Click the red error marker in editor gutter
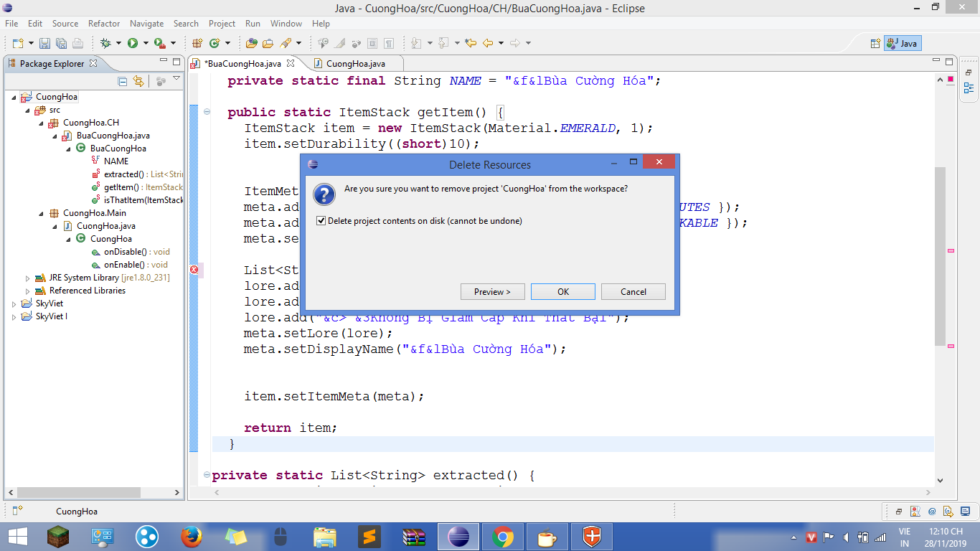Viewport: 980px width, 551px height. tap(194, 270)
